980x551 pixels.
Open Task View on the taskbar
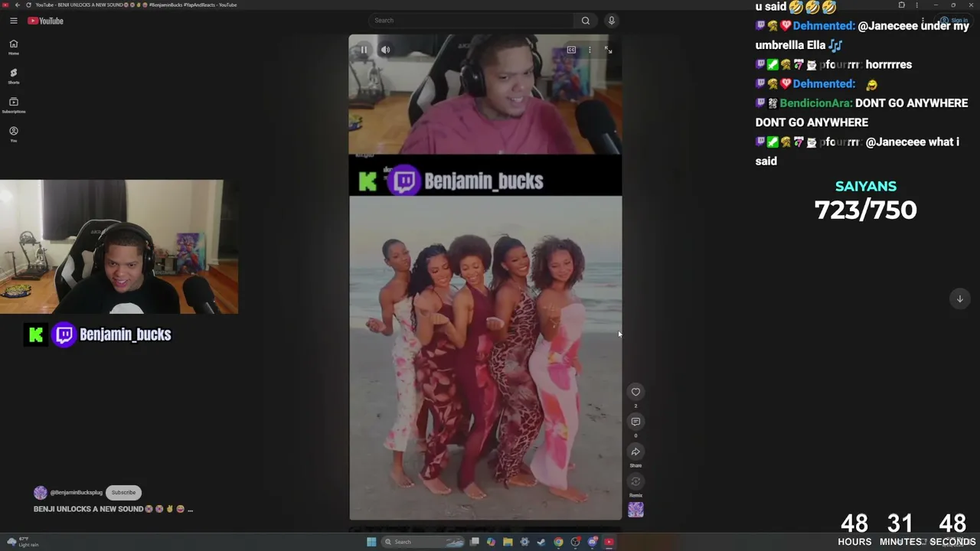pos(475,542)
